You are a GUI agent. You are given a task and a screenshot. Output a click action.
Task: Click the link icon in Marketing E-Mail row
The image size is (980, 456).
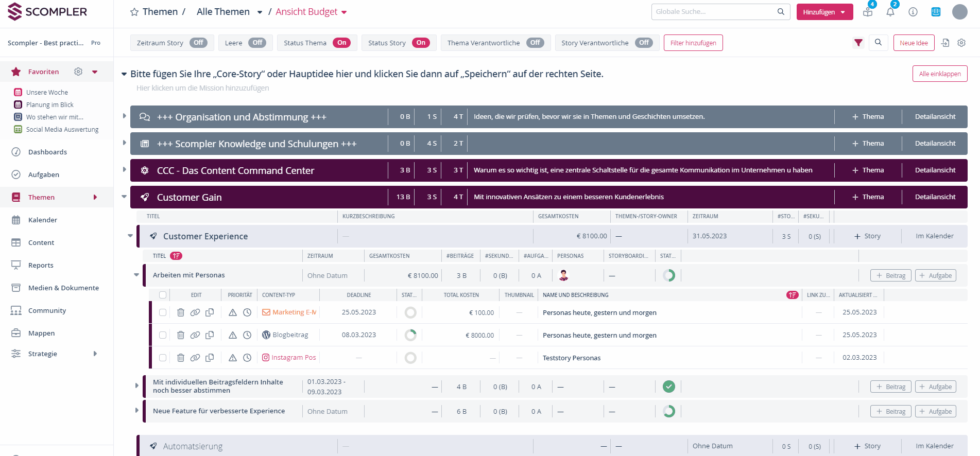[x=195, y=312]
